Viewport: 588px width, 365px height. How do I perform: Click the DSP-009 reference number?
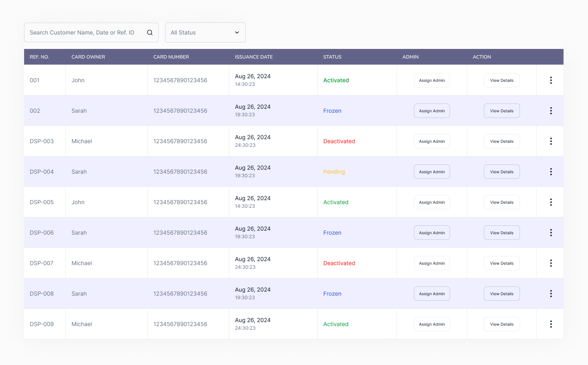42,324
